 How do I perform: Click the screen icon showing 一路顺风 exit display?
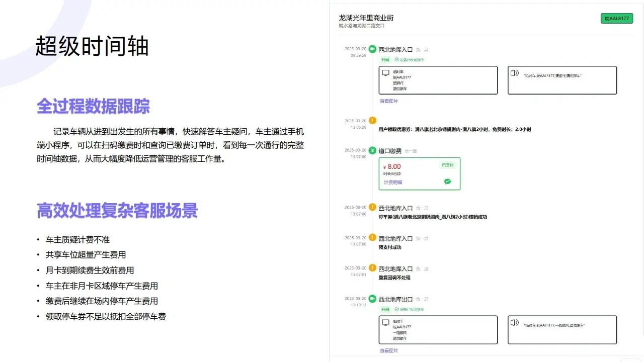(385, 322)
